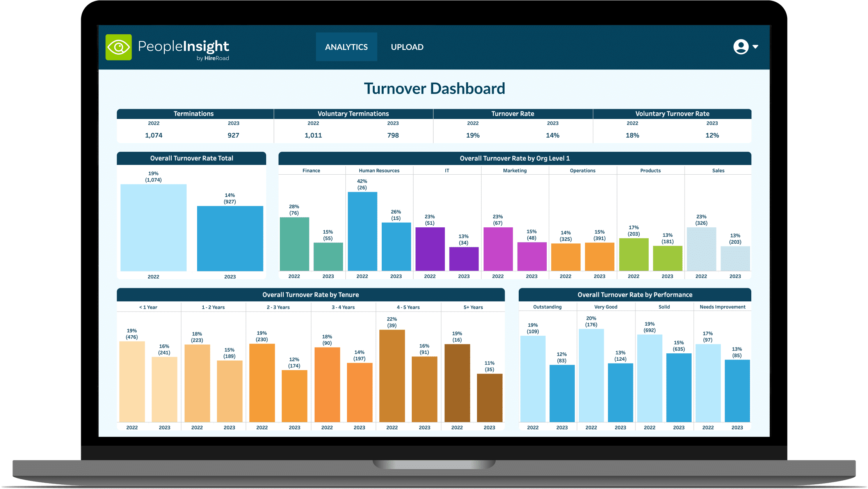Click the Solid 2022 bar labeled (692)
The image size is (868, 489).
pyautogui.click(x=649, y=378)
